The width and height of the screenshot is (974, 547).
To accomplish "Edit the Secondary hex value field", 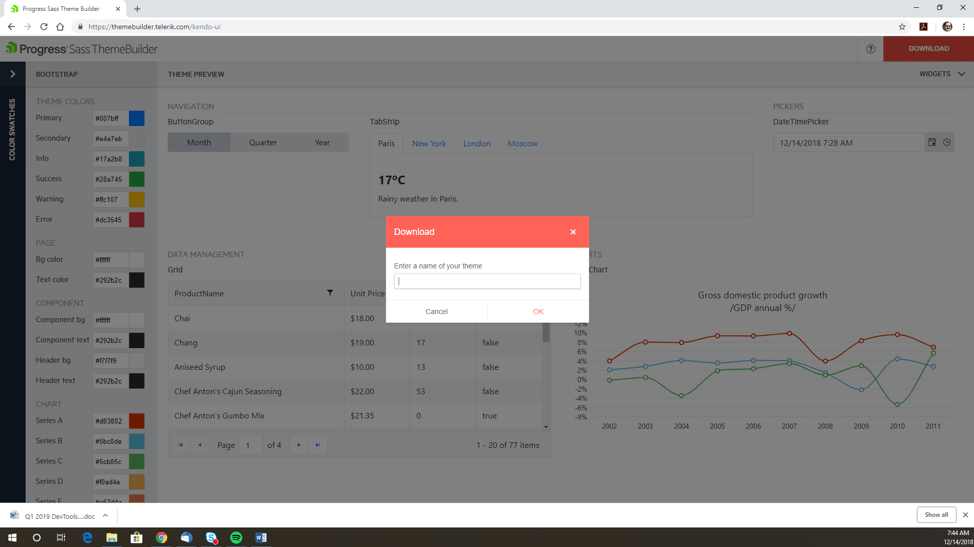I will [x=110, y=138].
